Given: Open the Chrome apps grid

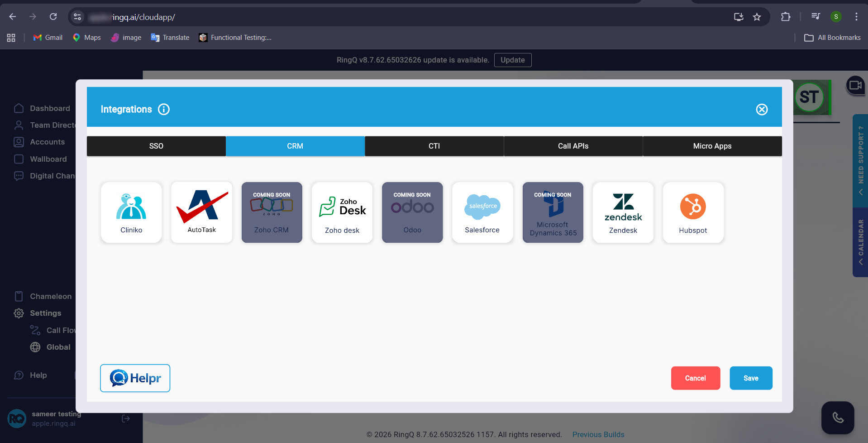Looking at the screenshot, I should (x=11, y=38).
